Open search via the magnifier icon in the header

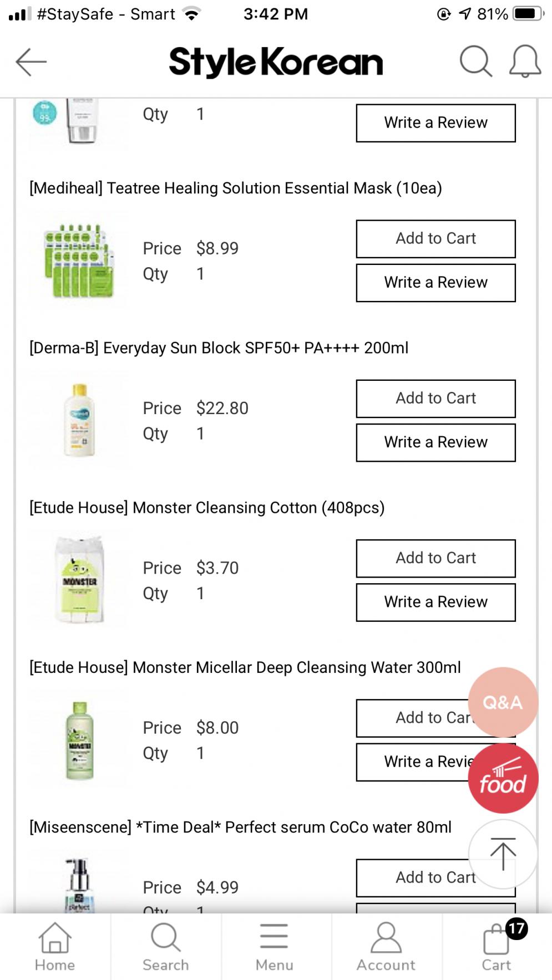click(x=475, y=61)
